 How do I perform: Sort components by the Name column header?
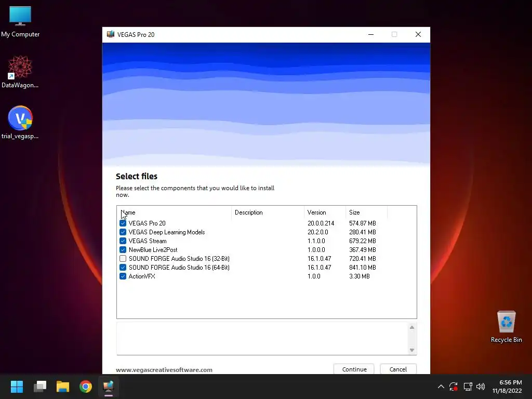[174, 212]
